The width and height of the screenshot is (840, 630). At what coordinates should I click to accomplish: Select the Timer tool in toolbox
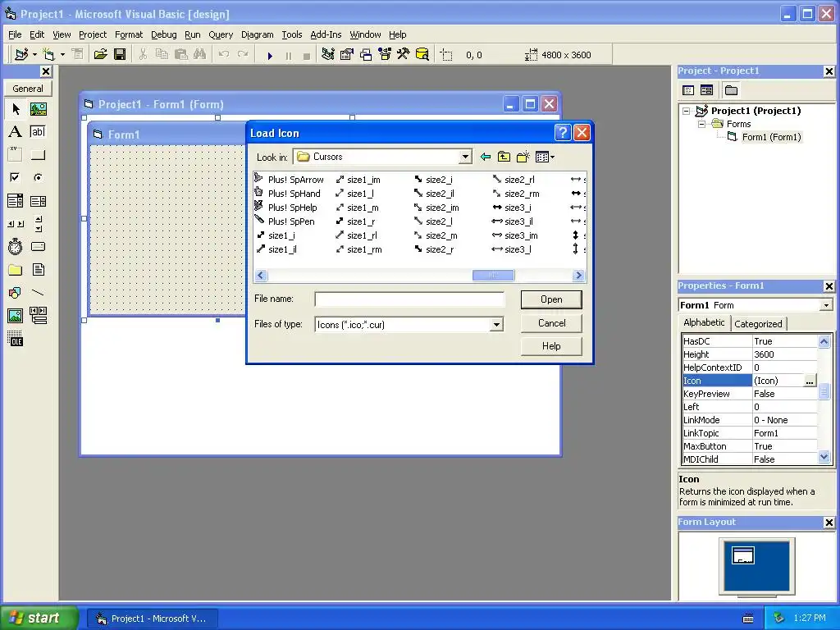16,246
